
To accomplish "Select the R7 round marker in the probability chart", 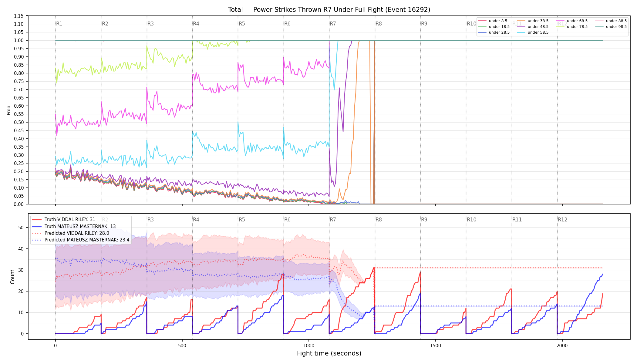I will [333, 24].
